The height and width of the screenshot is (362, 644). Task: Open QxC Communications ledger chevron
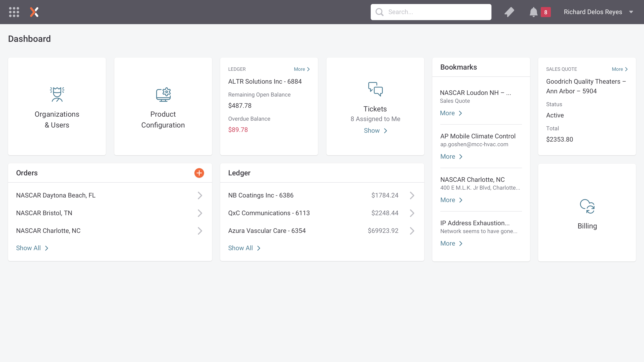point(412,213)
